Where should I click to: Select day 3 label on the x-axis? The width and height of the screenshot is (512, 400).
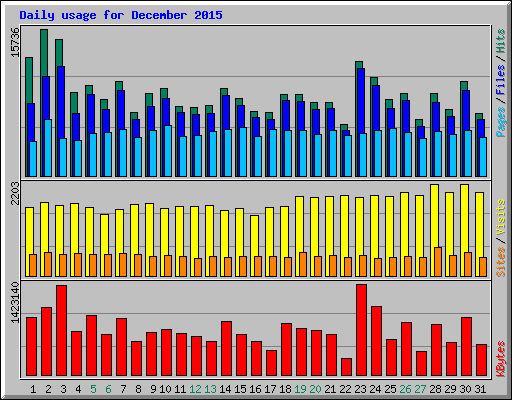63,389
